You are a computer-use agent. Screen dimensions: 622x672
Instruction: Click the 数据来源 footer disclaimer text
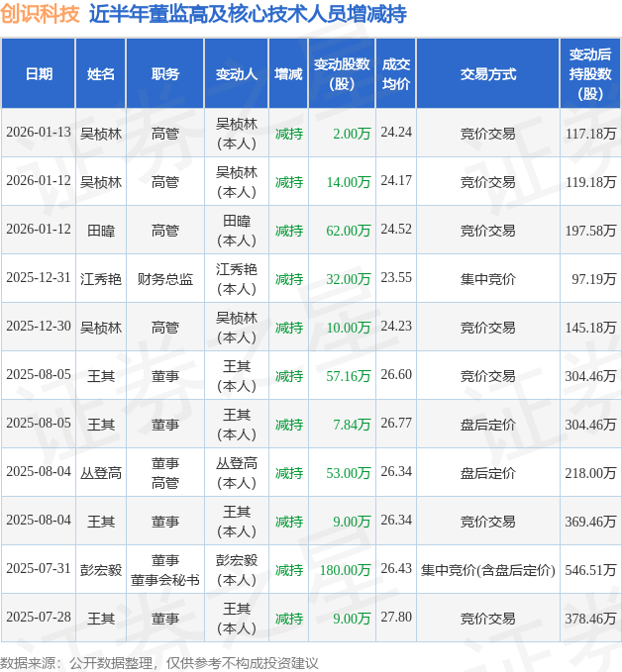click(x=158, y=663)
